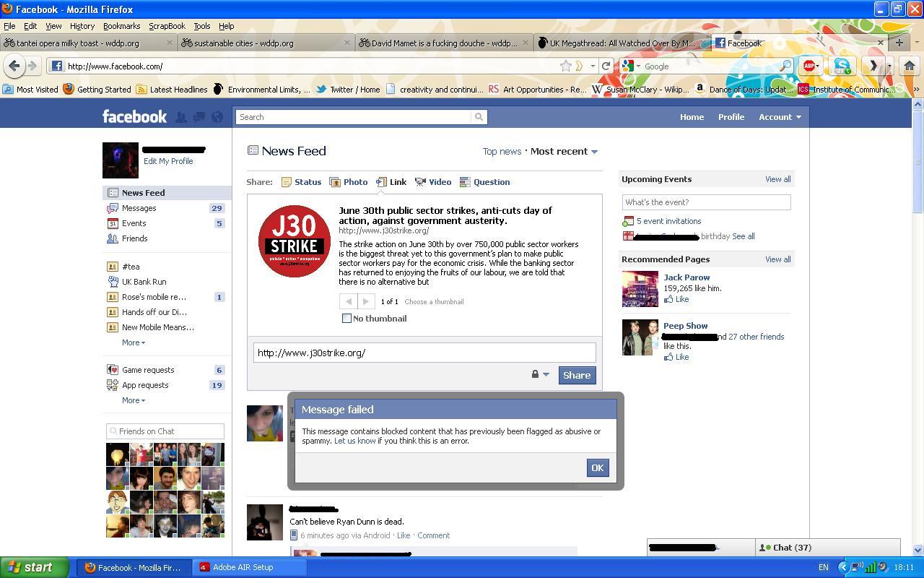The height and width of the screenshot is (578, 924).
Task: Open 5 event invitations link
Action: coord(668,221)
